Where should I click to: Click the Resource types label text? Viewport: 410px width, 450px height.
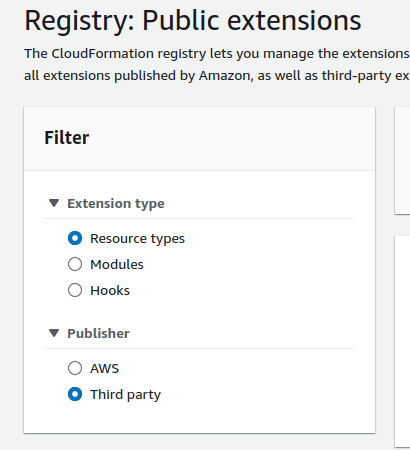(137, 239)
